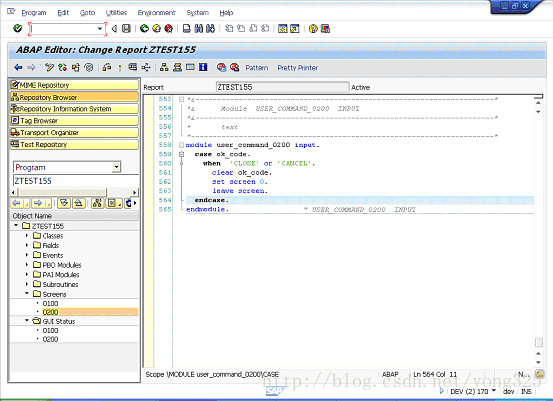The height and width of the screenshot is (401, 553).
Task: Select screen 0200 under Screens
Action: point(50,312)
